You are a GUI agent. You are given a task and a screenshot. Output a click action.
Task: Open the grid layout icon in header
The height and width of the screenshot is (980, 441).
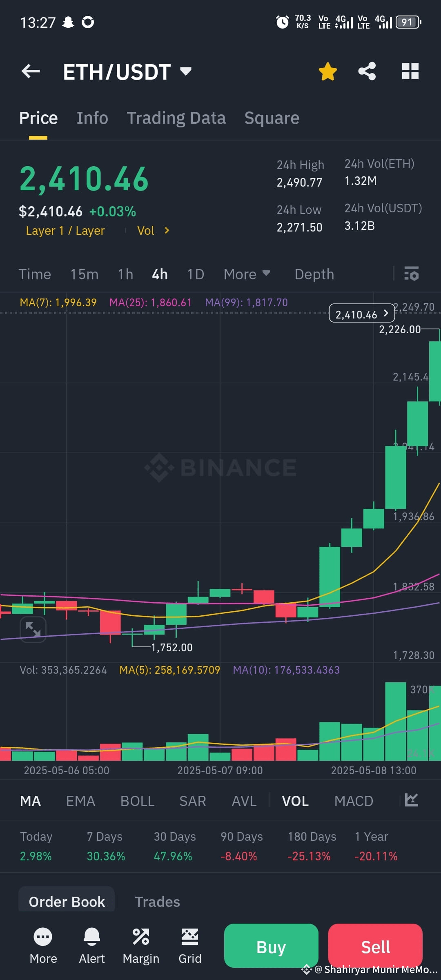[410, 71]
